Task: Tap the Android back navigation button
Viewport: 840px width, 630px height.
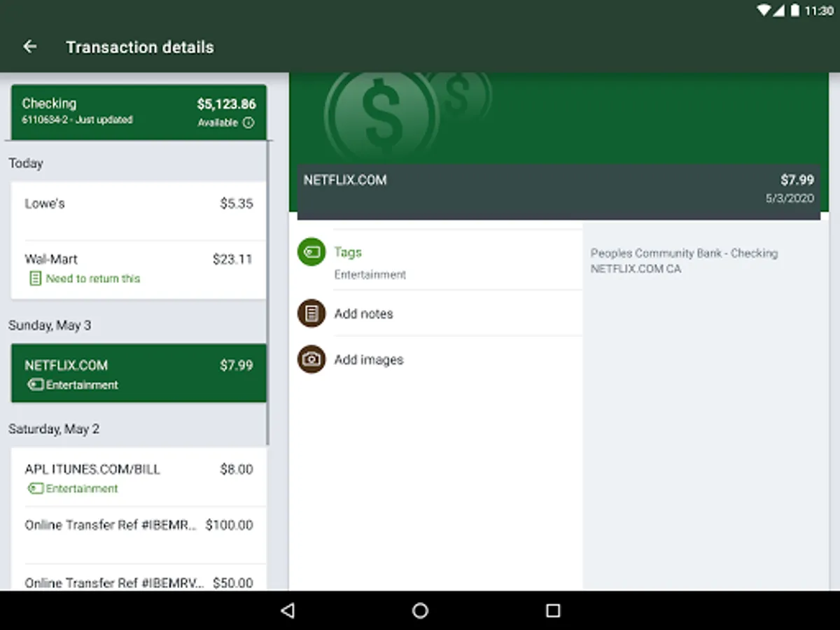Action: tap(287, 610)
